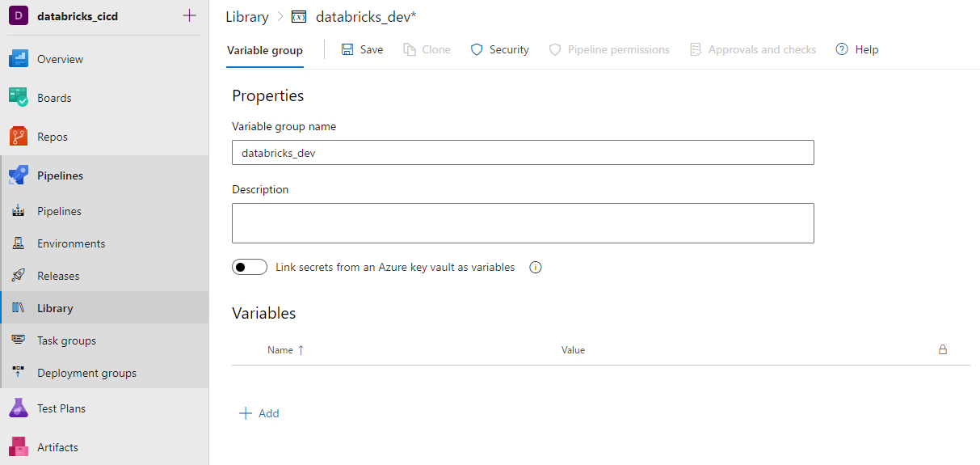Go to Task groups menu item

pos(66,340)
